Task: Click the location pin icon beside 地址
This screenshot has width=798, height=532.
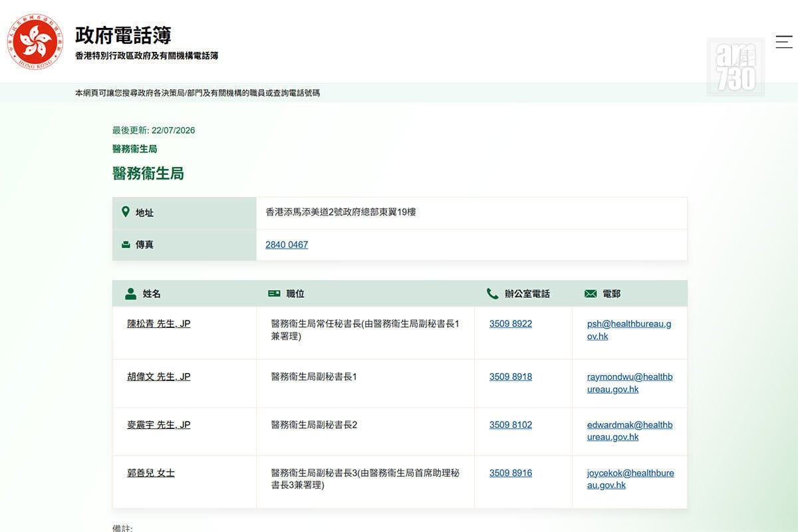Action: click(126, 212)
